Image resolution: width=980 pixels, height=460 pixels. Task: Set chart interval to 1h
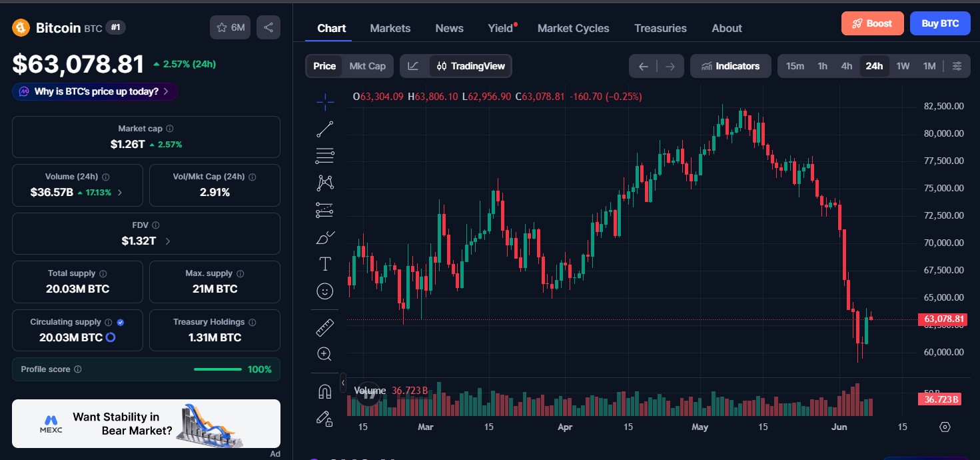click(823, 66)
